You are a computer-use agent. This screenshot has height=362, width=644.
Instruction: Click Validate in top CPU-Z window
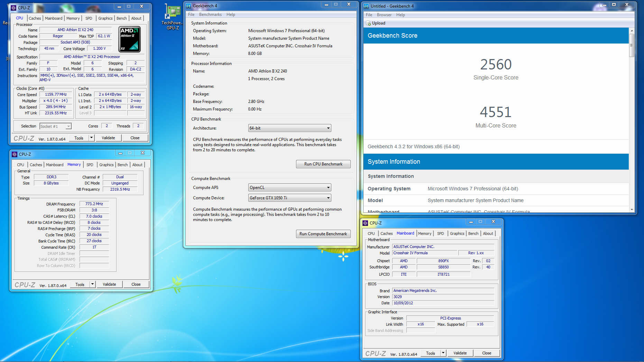click(108, 138)
